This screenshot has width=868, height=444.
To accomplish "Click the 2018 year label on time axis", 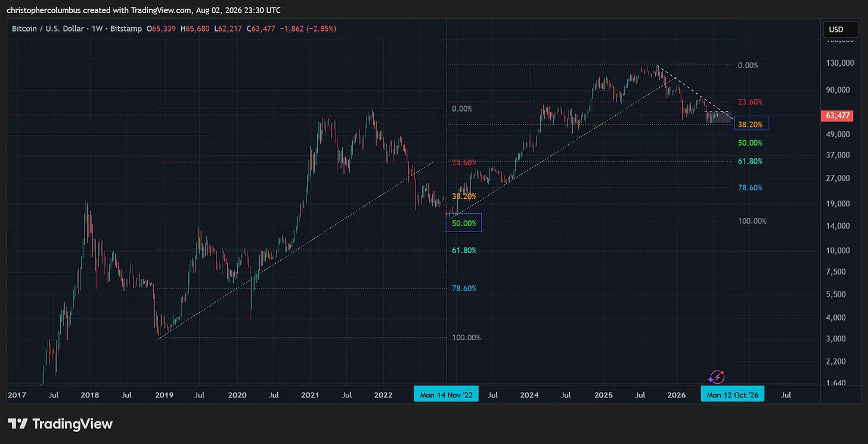I will point(90,394).
